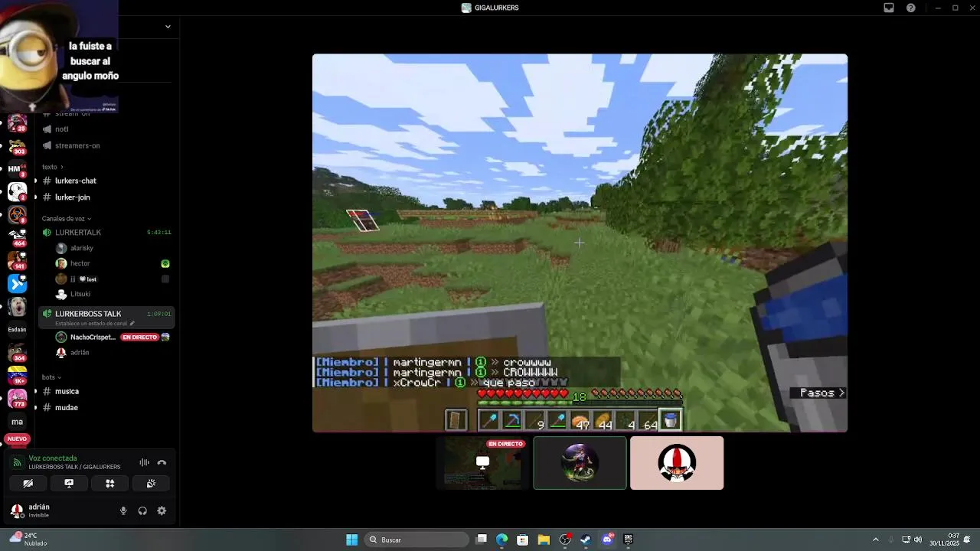Open the soundboard button

point(151,484)
